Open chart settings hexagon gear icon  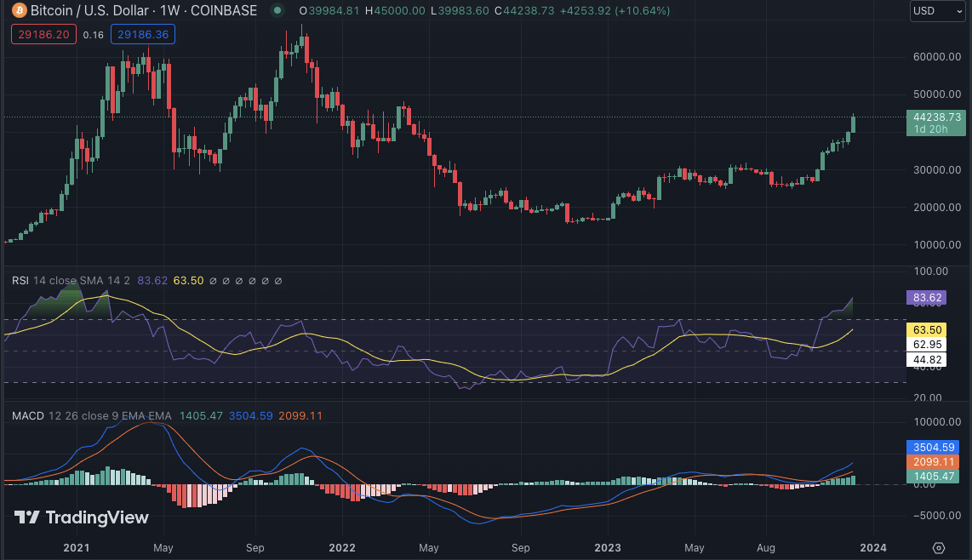939,547
